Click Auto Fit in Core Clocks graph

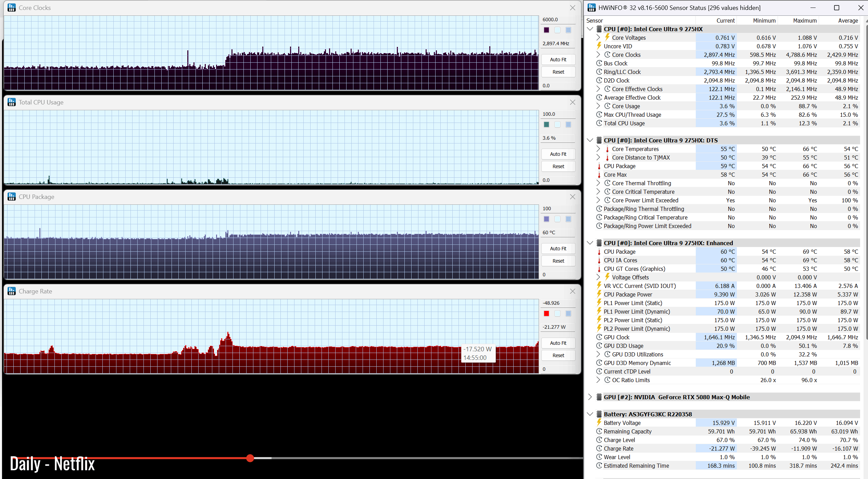click(558, 60)
